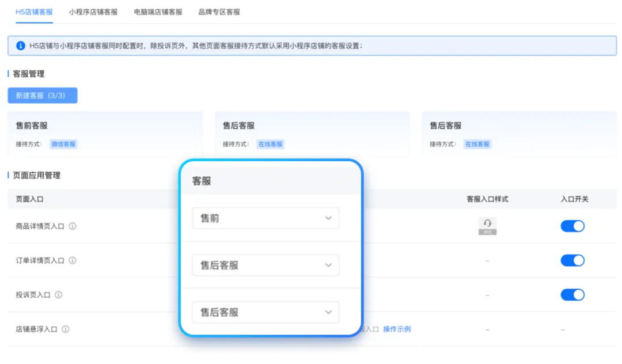This screenshot has width=622, height=364.
Task: Click info icon beside 商品详情页入口
Action: (x=73, y=226)
